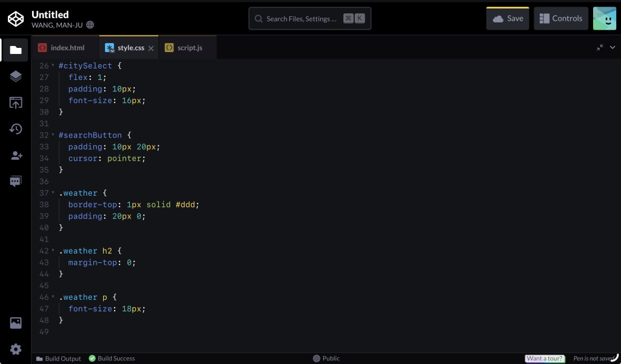Click the CSS file icon on style.css tab
This screenshot has width=621, height=364.
tap(109, 48)
